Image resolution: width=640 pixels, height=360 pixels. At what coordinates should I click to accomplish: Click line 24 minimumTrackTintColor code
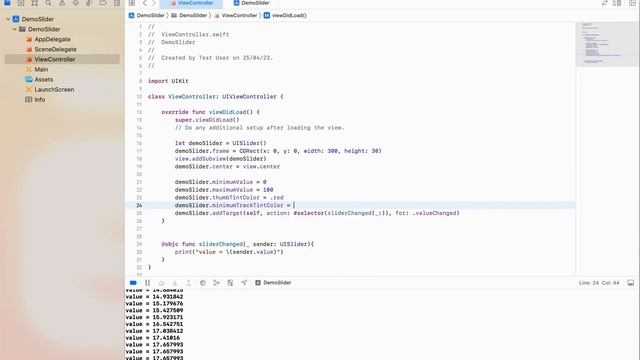click(x=233, y=205)
